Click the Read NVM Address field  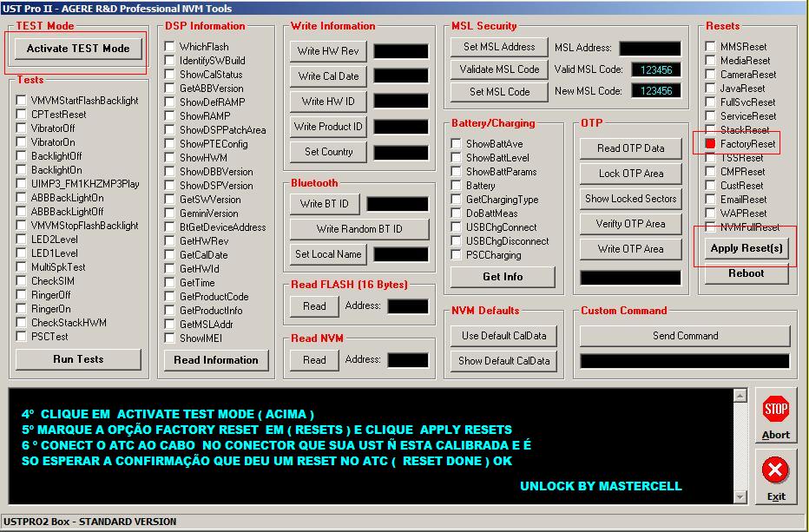tap(407, 360)
